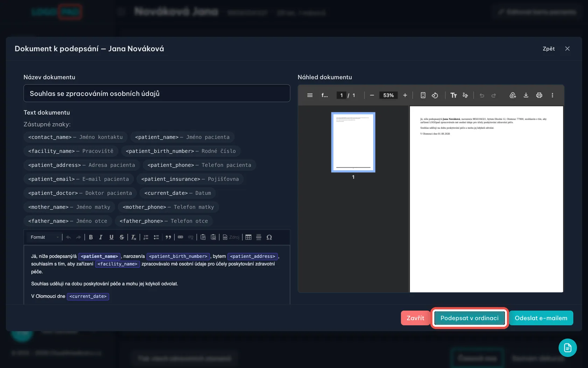The height and width of the screenshot is (368, 588).
Task: Select page 1 thumbnail in preview sidebar
Action: (353, 142)
